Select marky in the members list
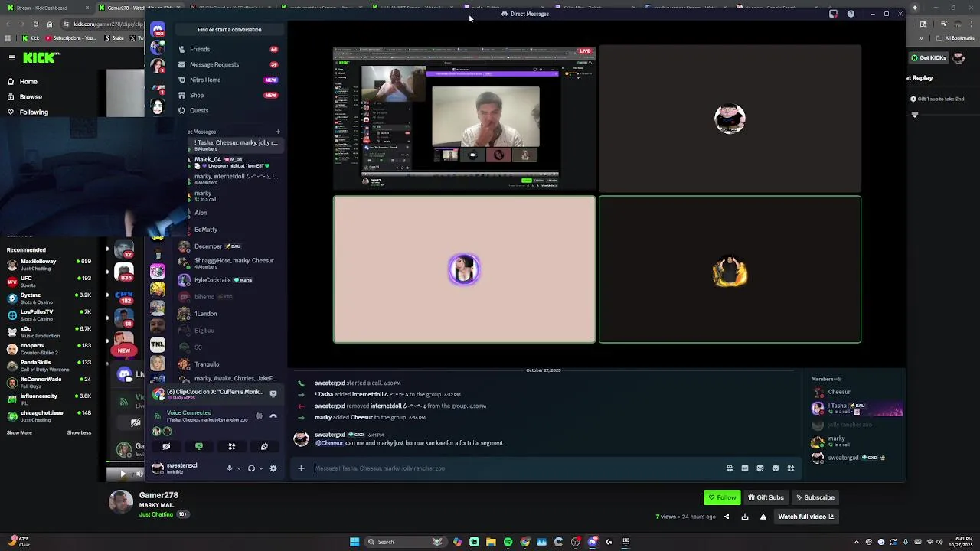Viewport: 980px width, 551px height. point(857,441)
